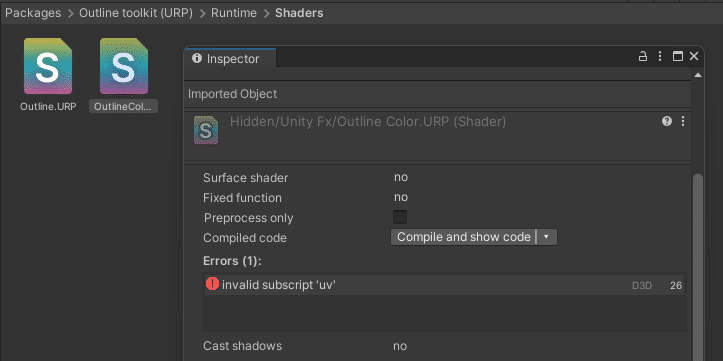Screen dimensions: 723x361
Task: Click the Inspector vertical scrollbar thumb
Action: (x=698, y=267)
